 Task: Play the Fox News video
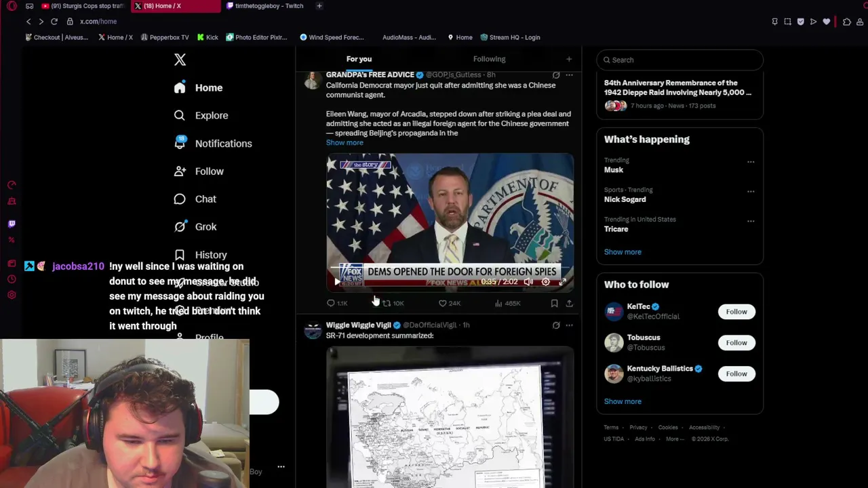point(337,282)
